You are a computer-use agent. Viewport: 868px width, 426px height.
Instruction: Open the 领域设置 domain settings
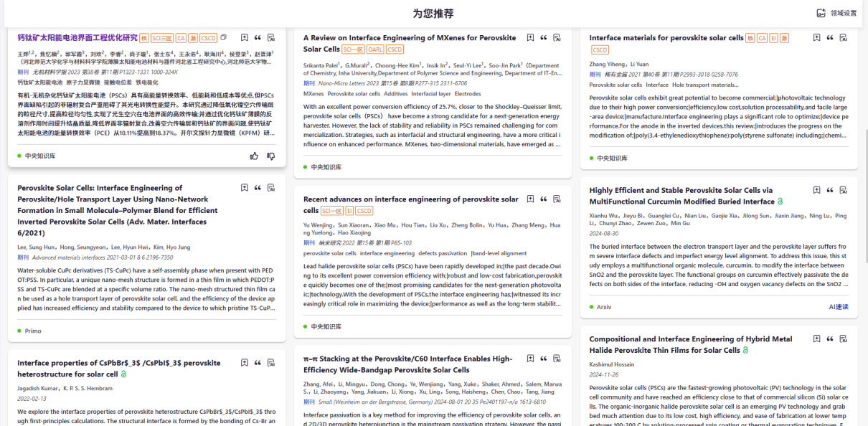[836, 13]
